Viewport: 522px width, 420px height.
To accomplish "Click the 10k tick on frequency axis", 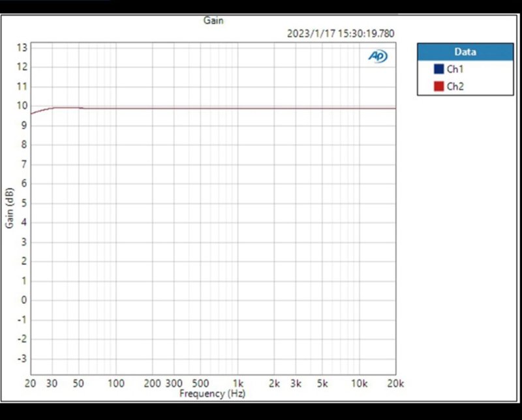I will (360, 384).
